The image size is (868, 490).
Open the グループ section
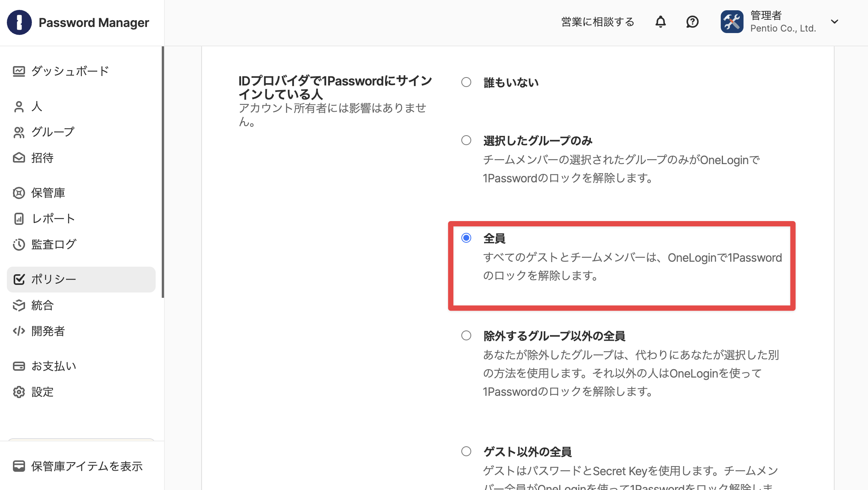tap(81, 132)
